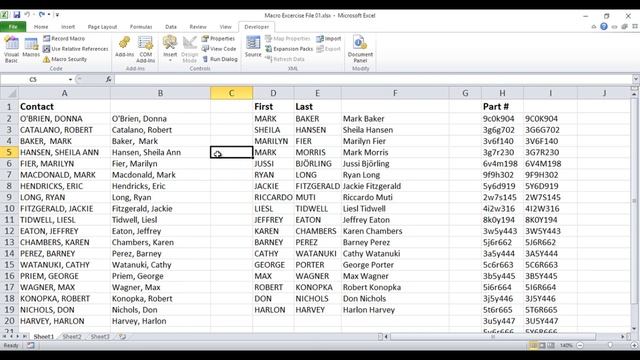
Task: Click the 140% zoom level
Action: (x=566, y=346)
